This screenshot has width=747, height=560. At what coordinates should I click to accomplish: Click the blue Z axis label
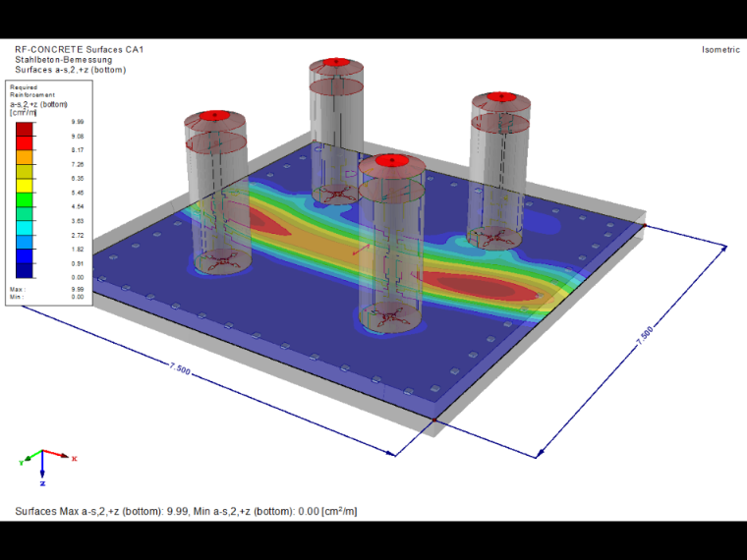[x=42, y=483]
